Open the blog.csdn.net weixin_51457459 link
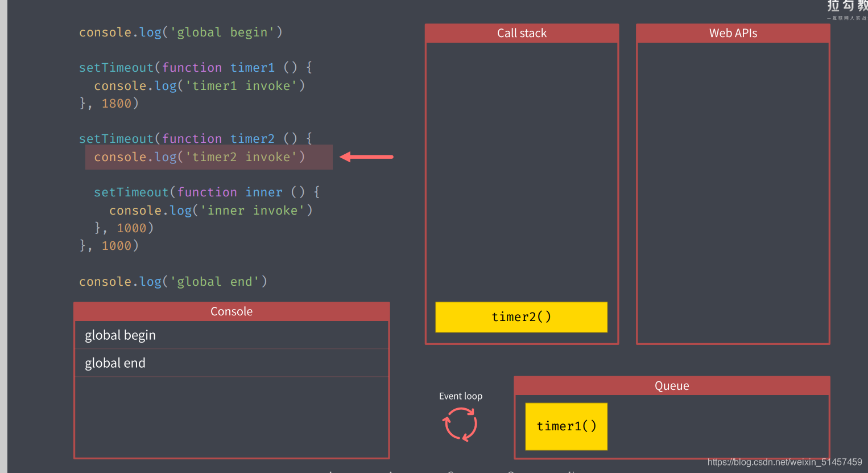Viewport: 868px width, 473px height. [x=785, y=462]
